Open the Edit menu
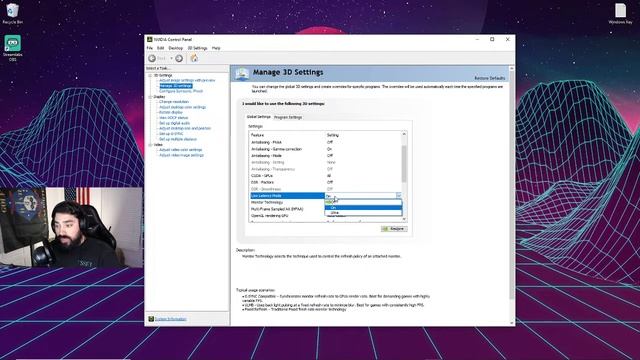 [x=161, y=48]
